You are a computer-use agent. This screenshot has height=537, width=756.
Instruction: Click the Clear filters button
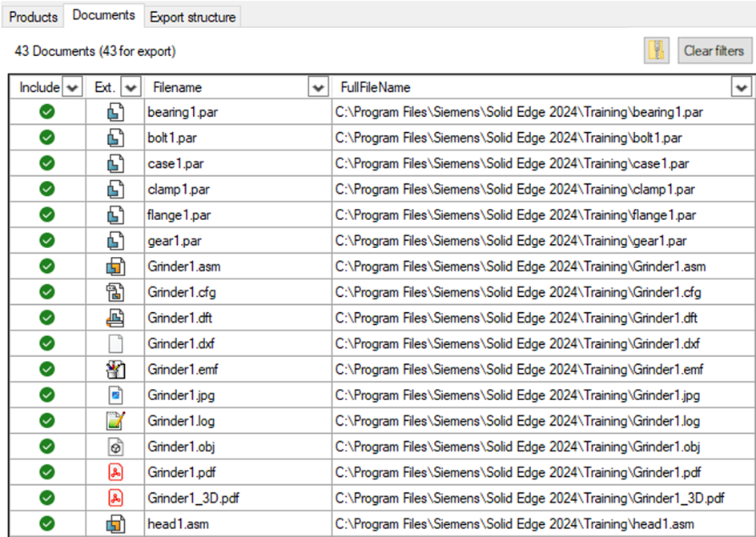pos(714,50)
